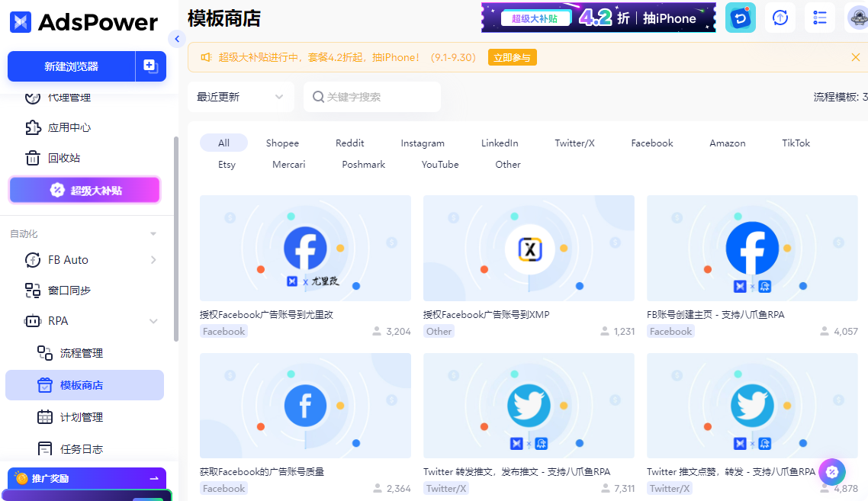The height and width of the screenshot is (501, 868).
Task: Collapse the sidebar with the arrow handle
Action: click(x=177, y=39)
